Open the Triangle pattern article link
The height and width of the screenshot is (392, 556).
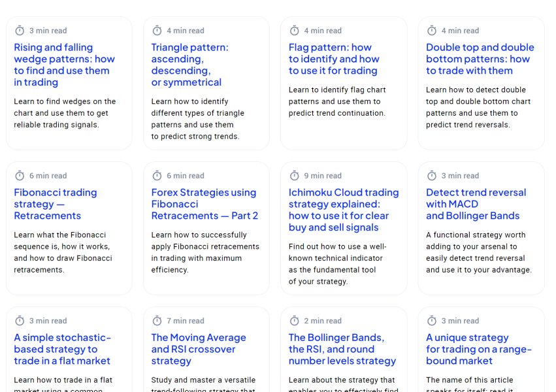(189, 65)
